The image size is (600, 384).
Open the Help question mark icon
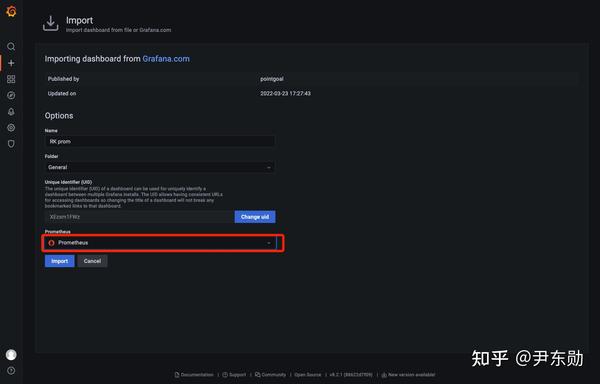pos(11,371)
